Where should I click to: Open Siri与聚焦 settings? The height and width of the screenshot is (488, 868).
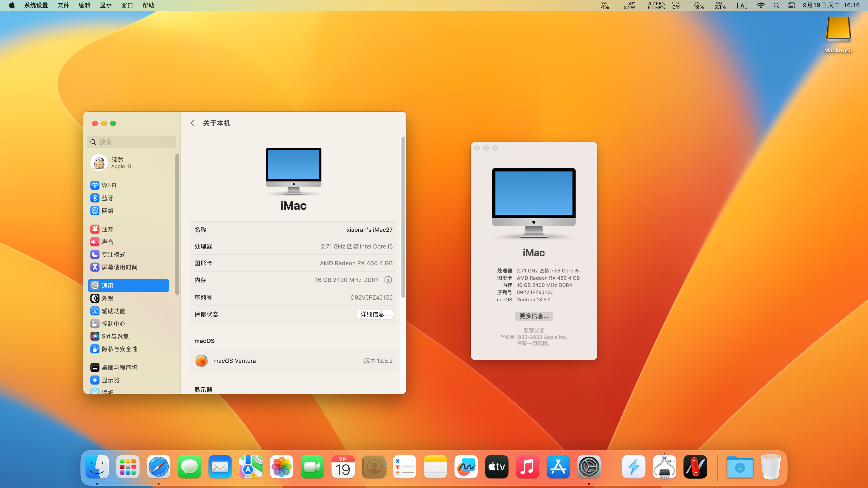[x=115, y=336]
